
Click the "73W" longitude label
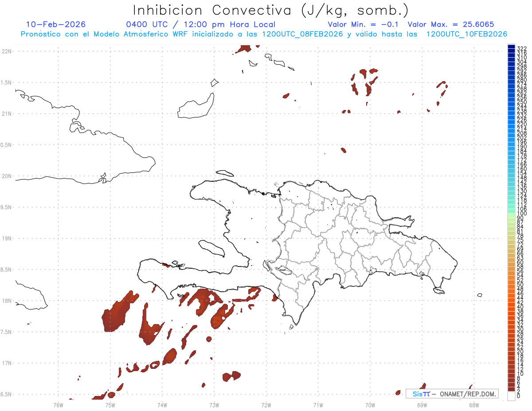(x=214, y=405)
